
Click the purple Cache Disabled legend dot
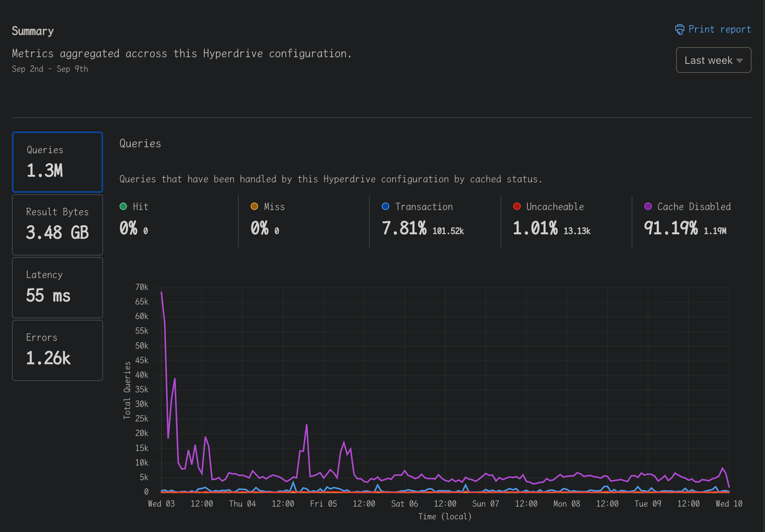click(x=648, y=206)
